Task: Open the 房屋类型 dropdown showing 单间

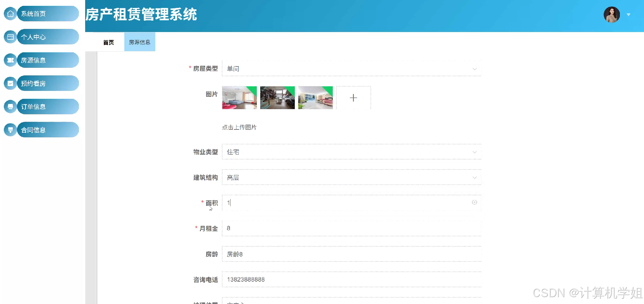Action: point(352,69)
